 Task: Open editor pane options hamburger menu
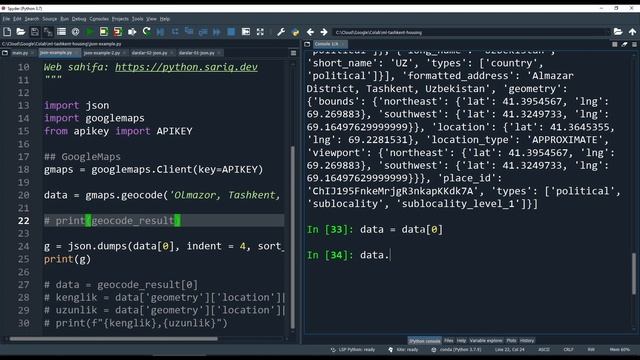coord(293,53)
